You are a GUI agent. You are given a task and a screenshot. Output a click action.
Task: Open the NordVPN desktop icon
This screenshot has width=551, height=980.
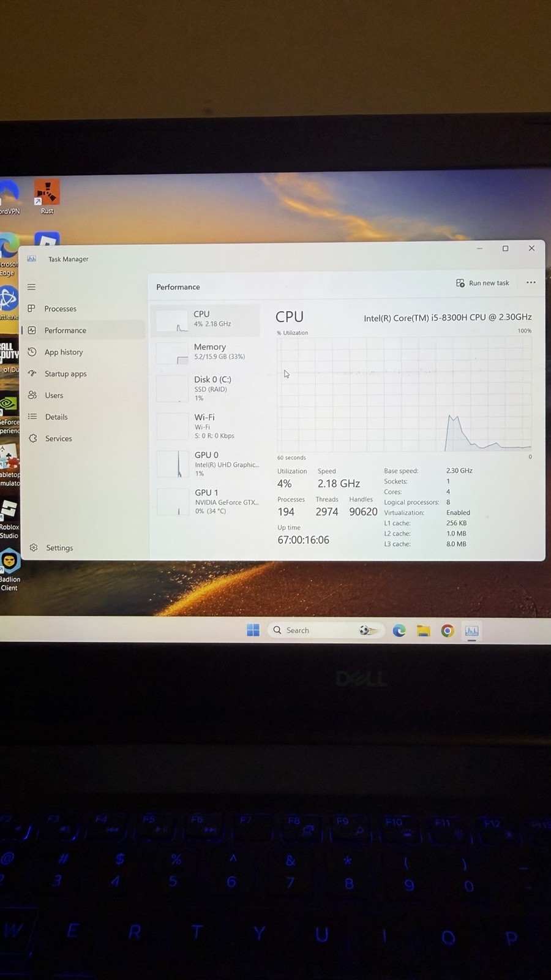pyautogui.click(x=9, y=196)
